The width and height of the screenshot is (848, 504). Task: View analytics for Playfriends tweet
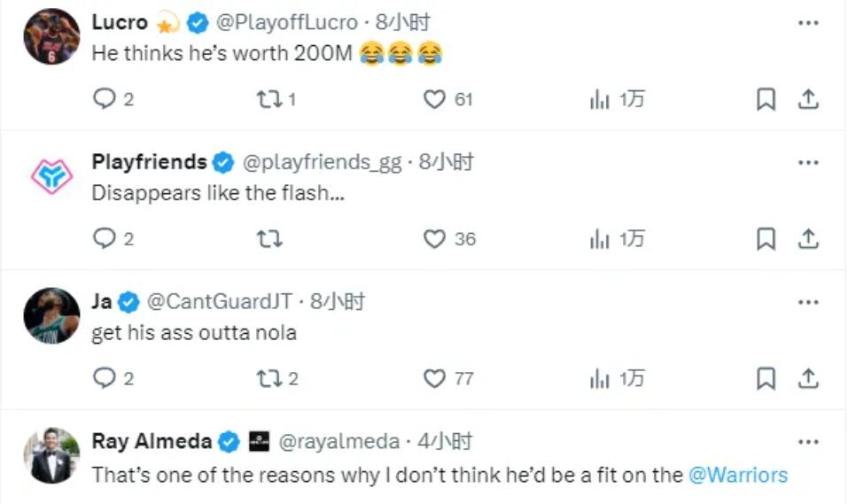click(x=600, y=238)
